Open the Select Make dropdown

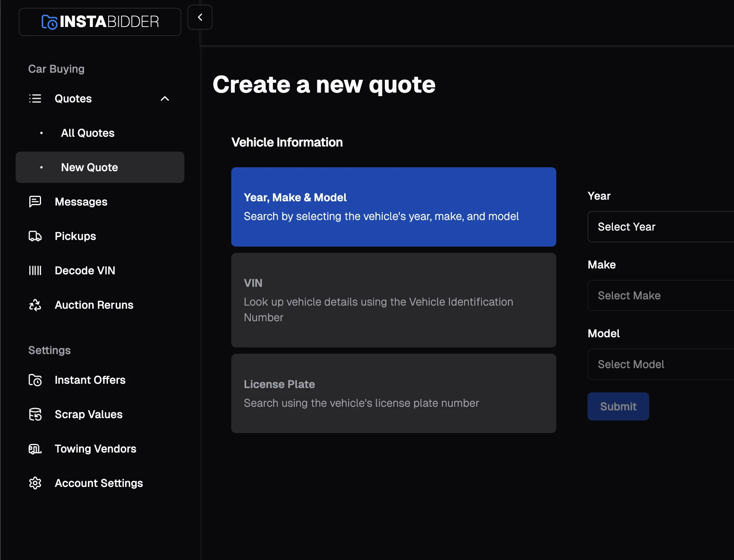click(661, 295)
